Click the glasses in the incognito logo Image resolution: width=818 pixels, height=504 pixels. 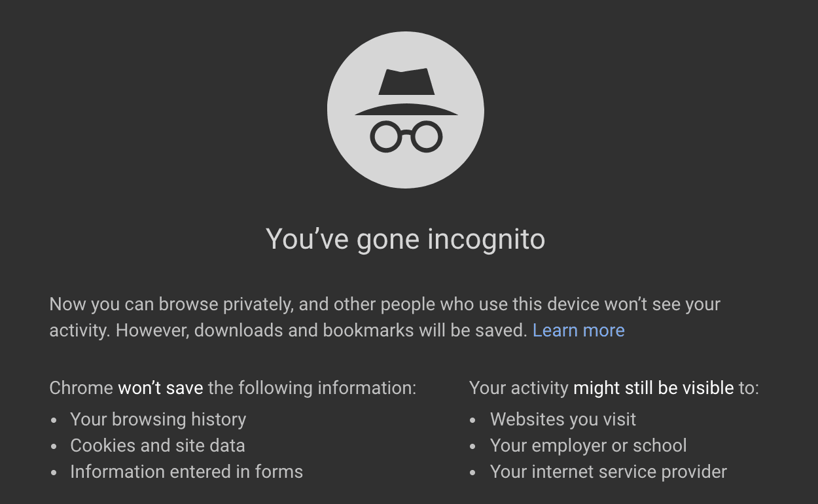pos(406,137)
